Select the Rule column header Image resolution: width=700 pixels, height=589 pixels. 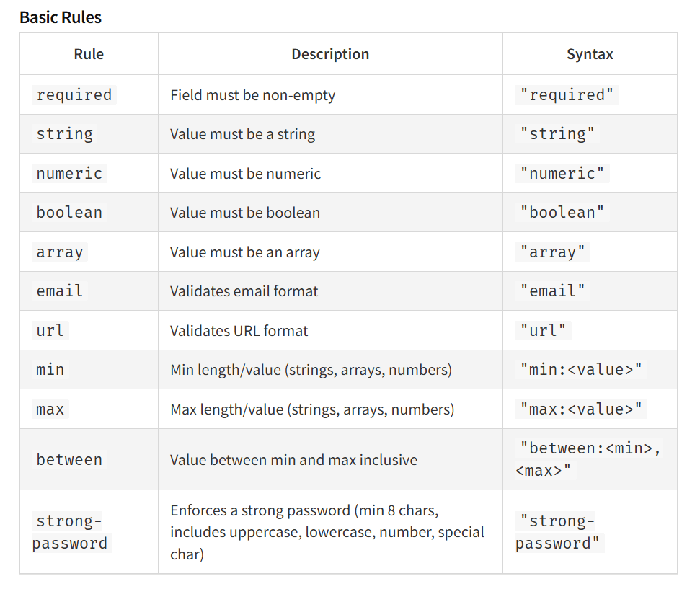point(89,54)
